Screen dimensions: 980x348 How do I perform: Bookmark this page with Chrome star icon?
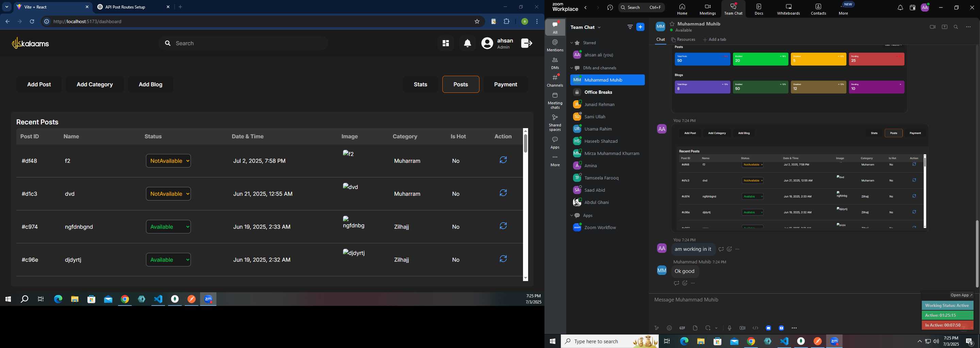tap(477, 22)
